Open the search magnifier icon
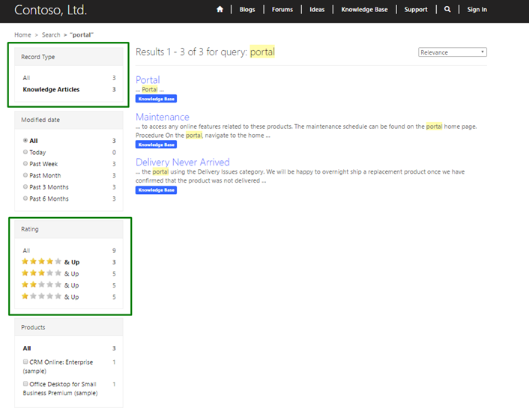This screenshot has width=529, height=420. [x=447, y=10]
